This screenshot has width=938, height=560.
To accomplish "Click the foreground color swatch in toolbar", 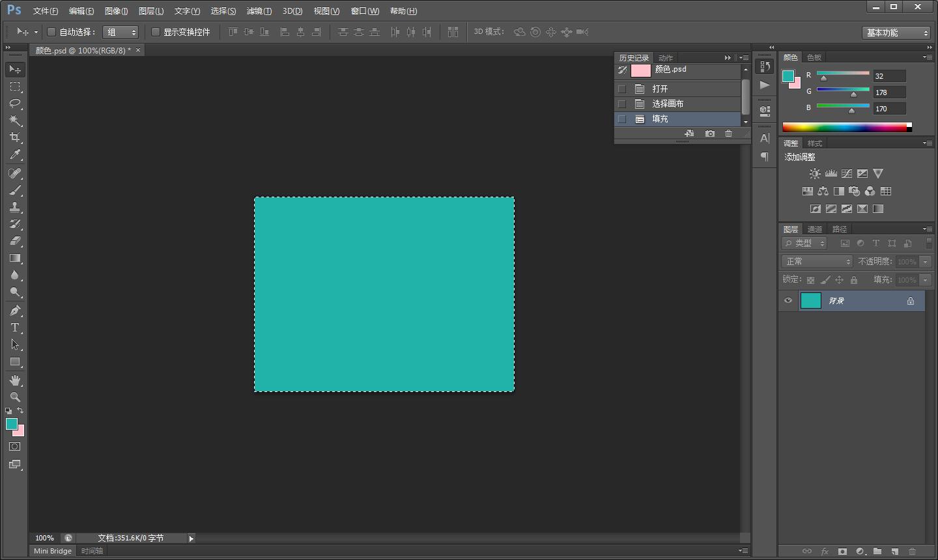I will tap(11, 424).
